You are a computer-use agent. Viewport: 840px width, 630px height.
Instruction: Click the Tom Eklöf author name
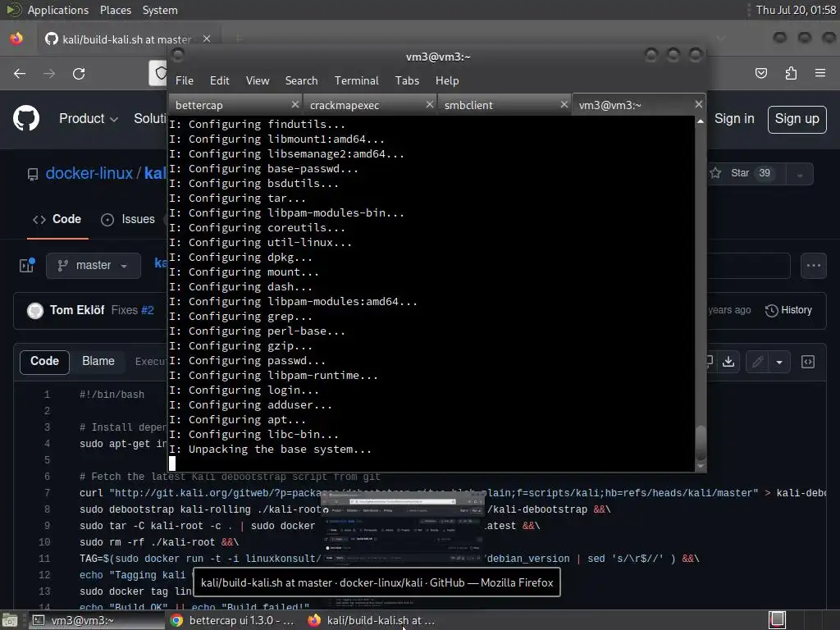[77, 310]
